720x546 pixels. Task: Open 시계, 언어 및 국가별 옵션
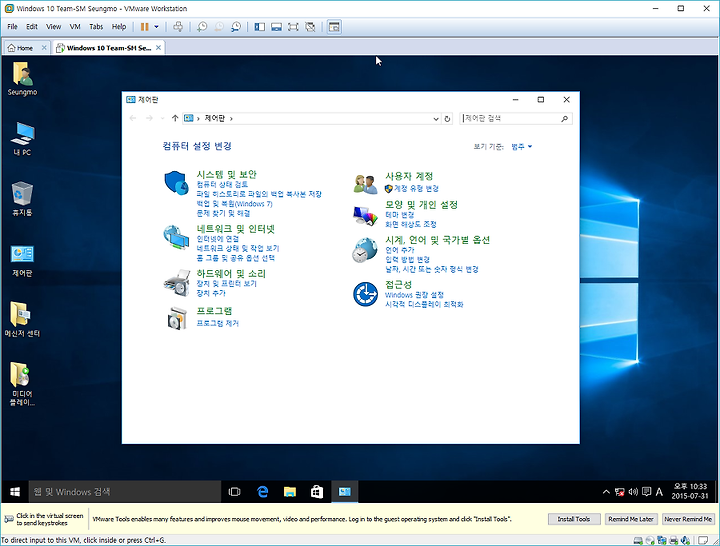[438, 240]
